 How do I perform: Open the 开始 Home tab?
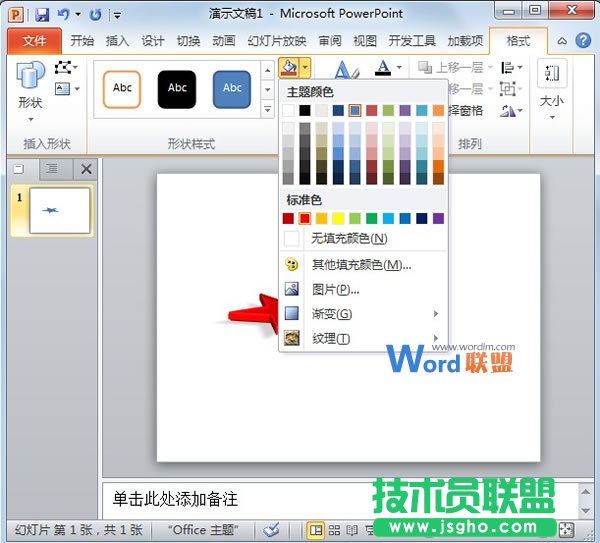coord(82,41)
